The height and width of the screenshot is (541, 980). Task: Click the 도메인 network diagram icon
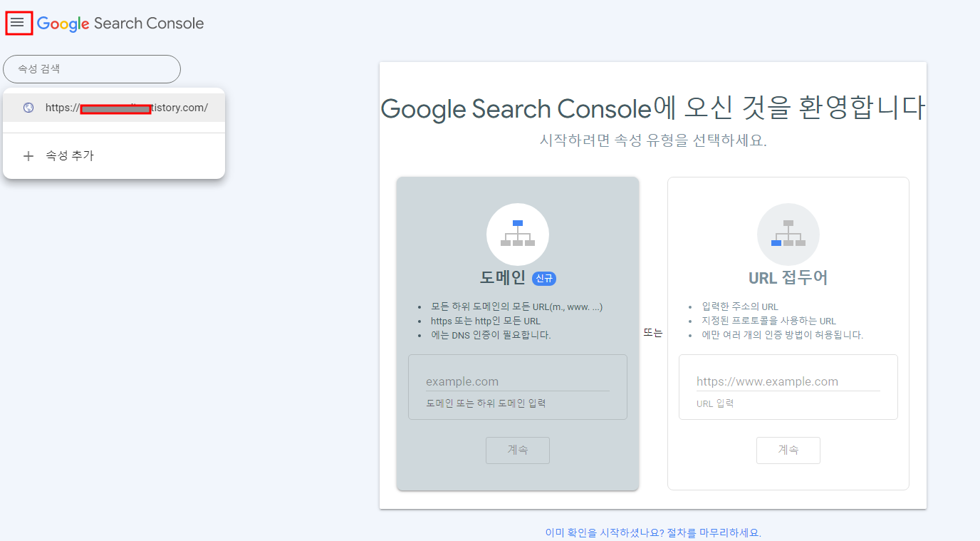click(x=518, y=235)
